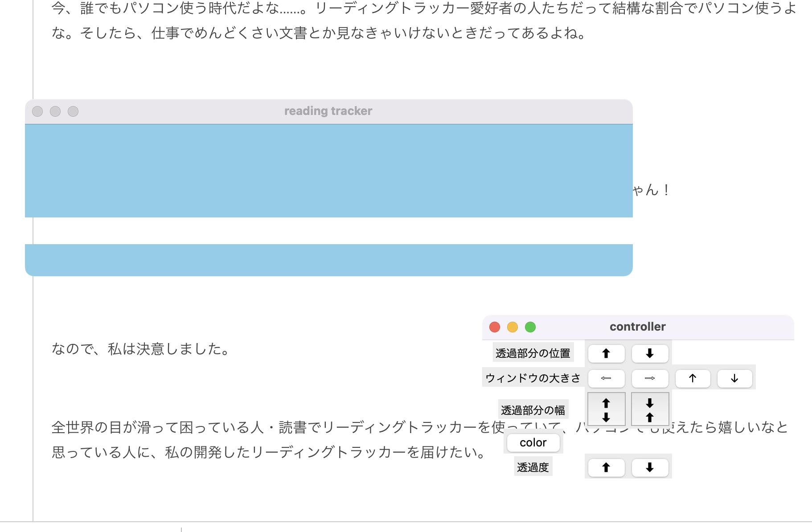Move the transparent area position down

pyautogui.click(x=650, y=354)
